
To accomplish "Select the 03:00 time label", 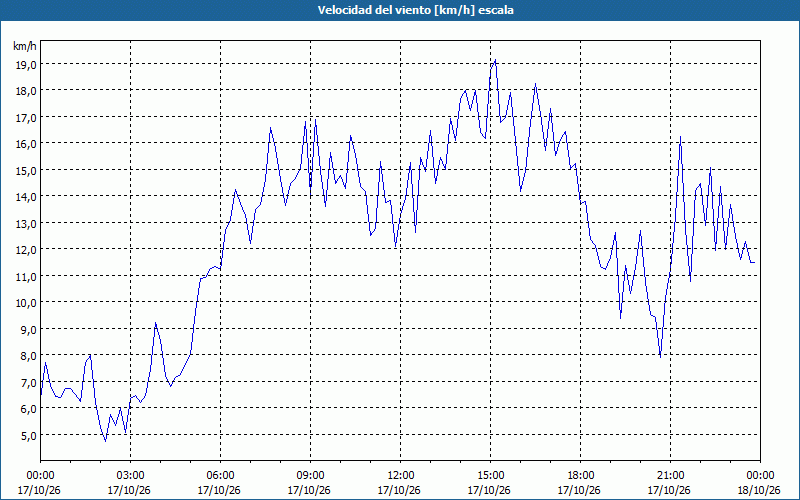I will coord(130,476).
